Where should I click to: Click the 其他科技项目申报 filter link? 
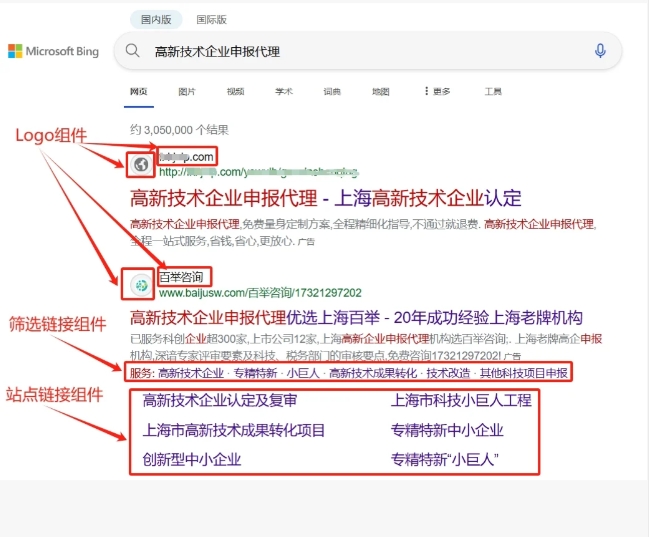(524, 373)
